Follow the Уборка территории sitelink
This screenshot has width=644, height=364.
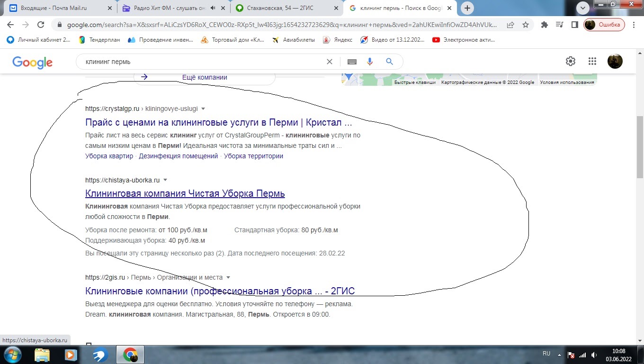253,156
